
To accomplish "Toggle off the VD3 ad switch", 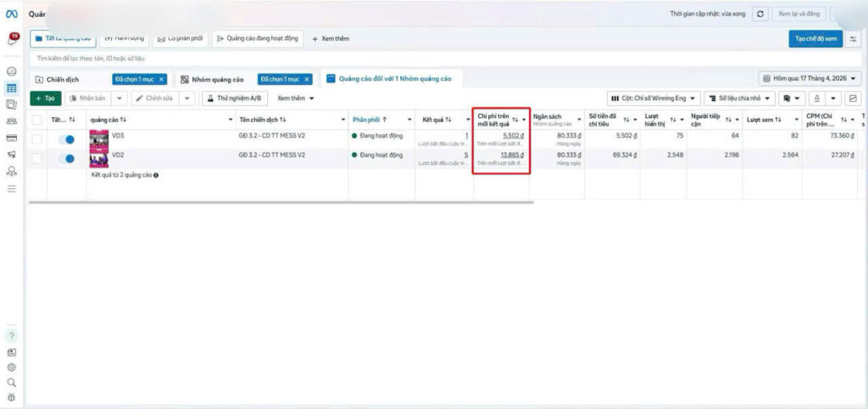I will [66, 138].
